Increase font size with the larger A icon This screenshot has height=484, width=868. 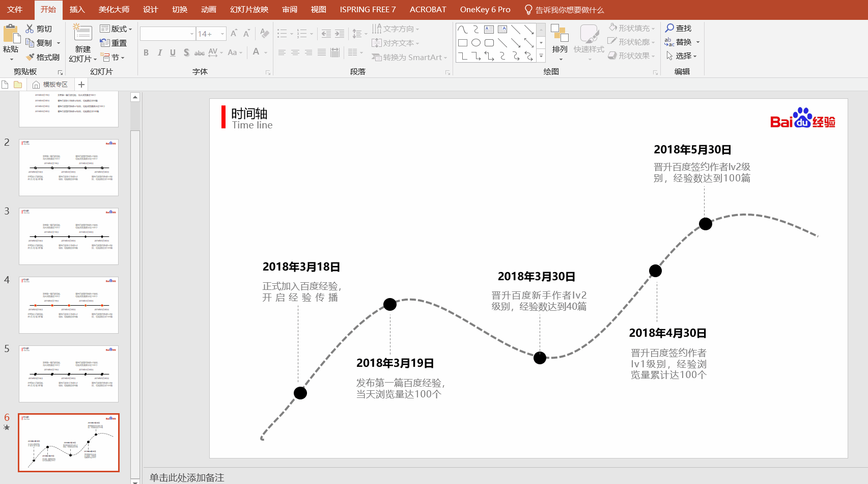pyautogui.click(x=234, y=34)
